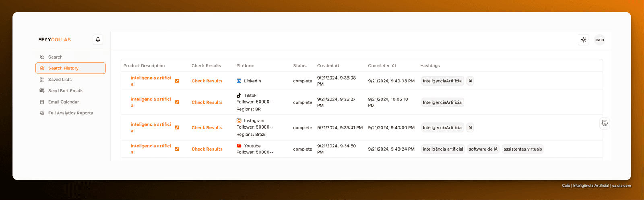Click the external-link icon in the LinkedIn row
This screenshot has height=200, width=644.
pos(177,81)
